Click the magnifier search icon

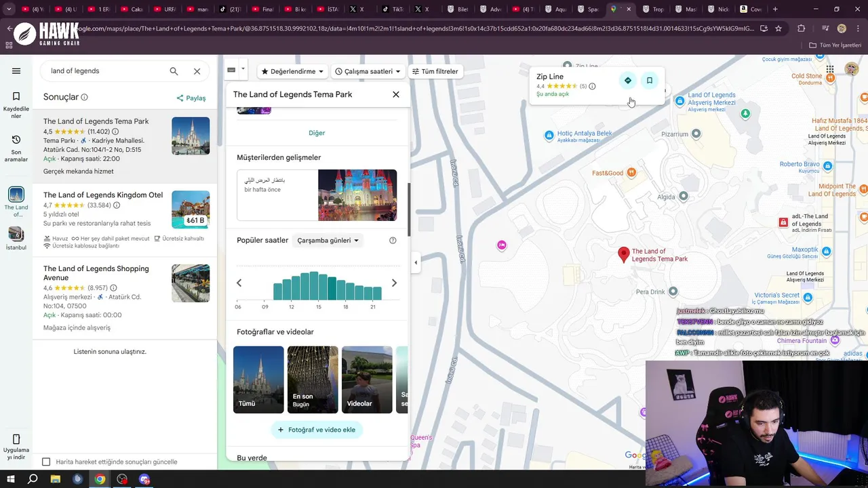point(174,71)
